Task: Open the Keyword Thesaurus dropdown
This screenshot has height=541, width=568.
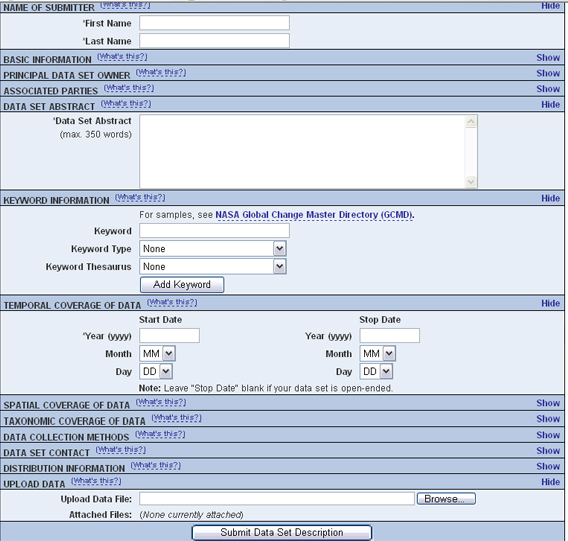Action: click(x=213, y=266)
